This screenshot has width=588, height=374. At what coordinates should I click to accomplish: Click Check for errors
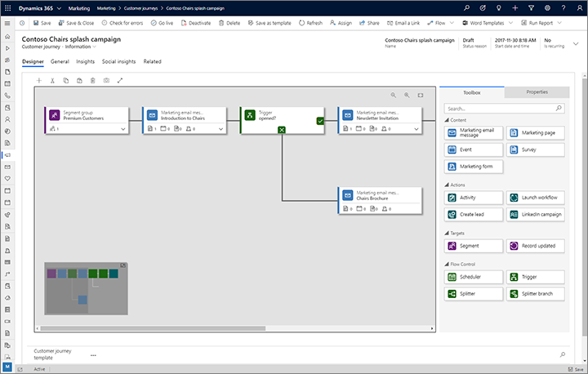(x=122, y=23)
